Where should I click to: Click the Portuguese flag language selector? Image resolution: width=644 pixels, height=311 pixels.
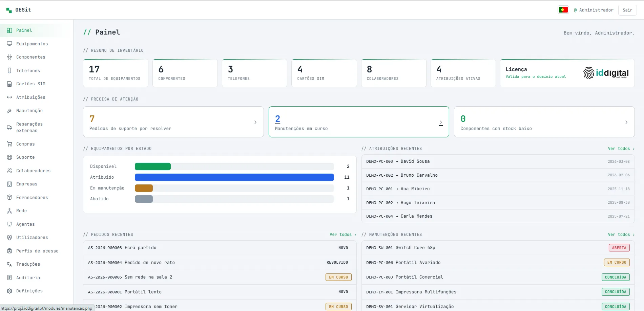coord(563,10)
